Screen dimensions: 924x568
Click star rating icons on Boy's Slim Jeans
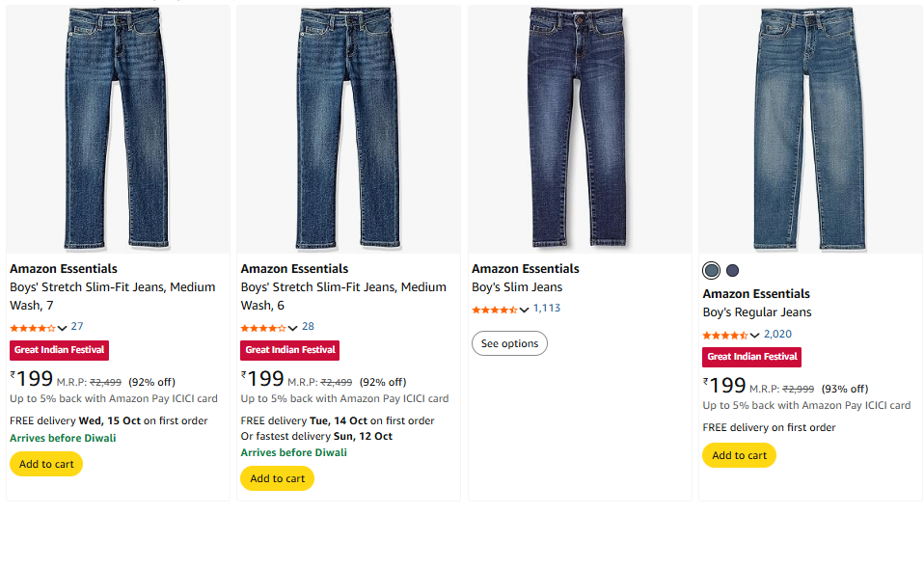(494, 310)
